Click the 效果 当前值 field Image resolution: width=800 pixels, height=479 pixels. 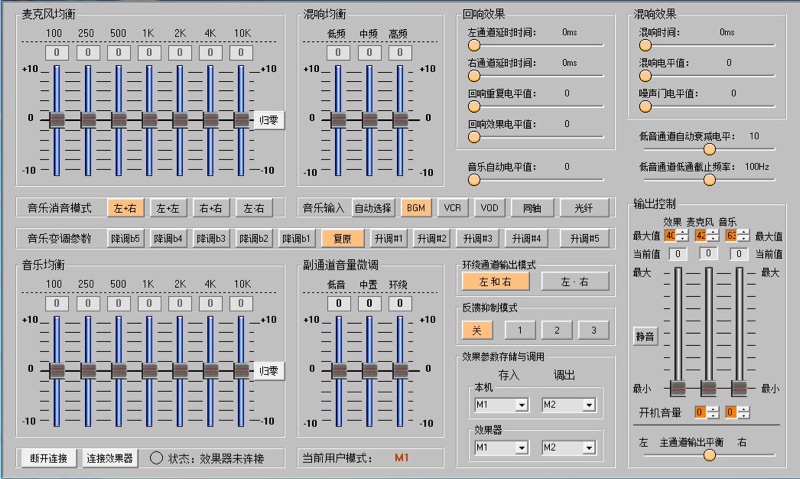(x=678, y=254)
